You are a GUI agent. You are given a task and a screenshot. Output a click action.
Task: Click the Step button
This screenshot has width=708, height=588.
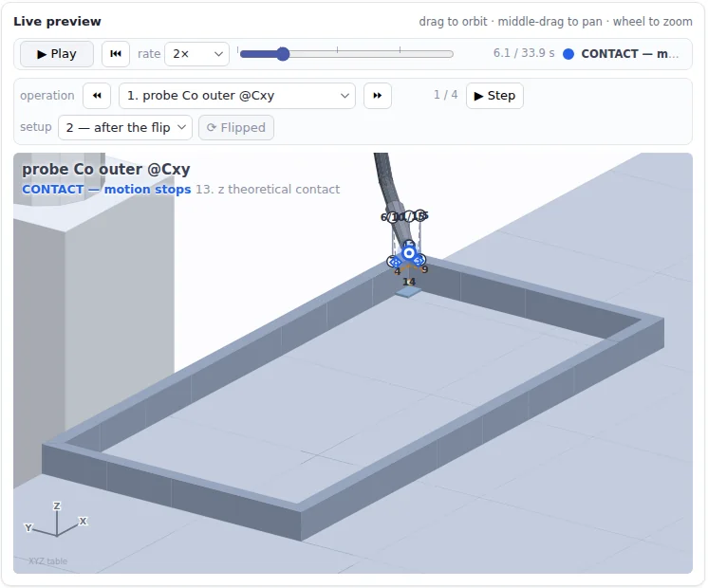pos(494,96)
